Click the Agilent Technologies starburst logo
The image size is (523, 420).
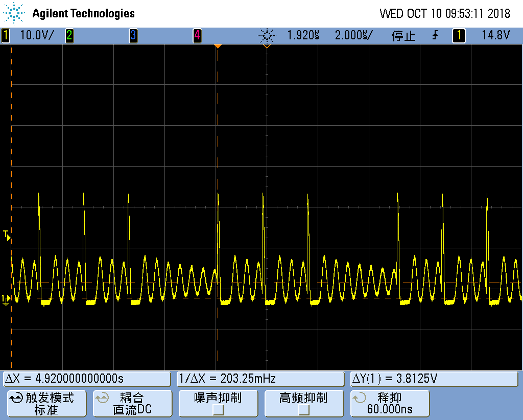tap(14, 13)
